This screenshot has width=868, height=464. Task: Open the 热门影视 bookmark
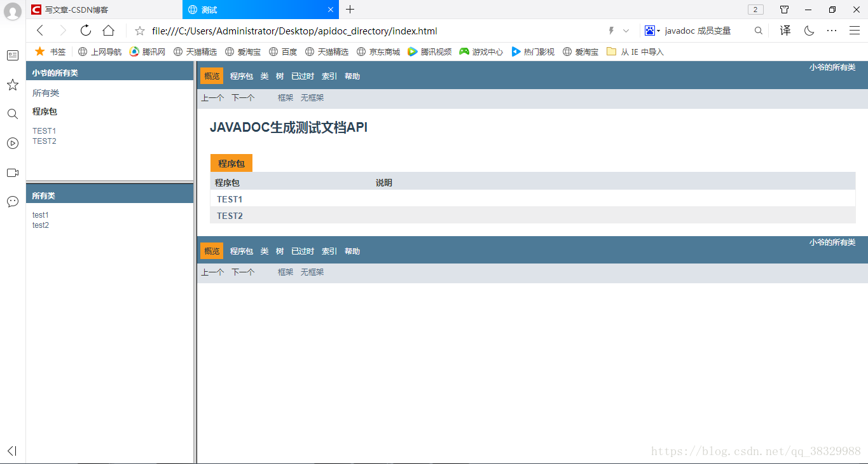(533, 52)
